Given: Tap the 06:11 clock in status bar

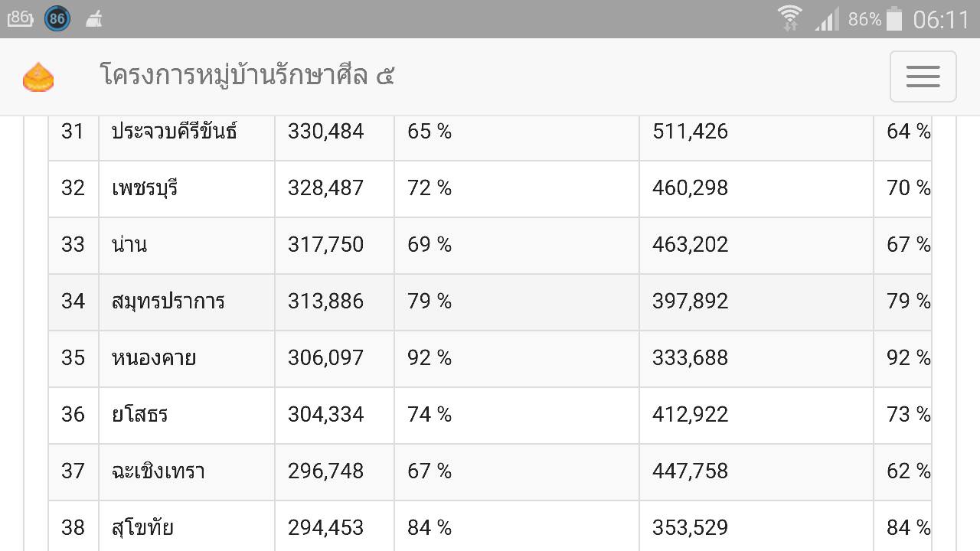Looking at the screenshot, I should tap(941, 19).
